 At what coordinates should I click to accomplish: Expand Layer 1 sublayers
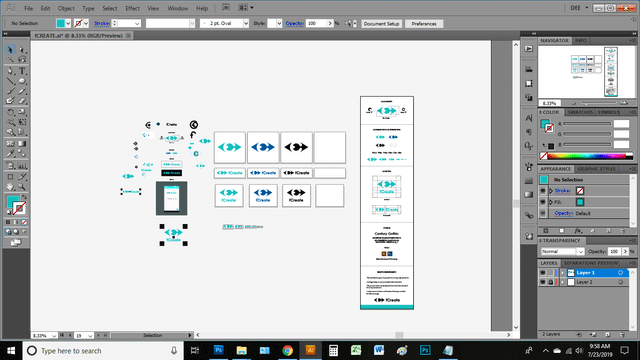[x=562, y=273]
